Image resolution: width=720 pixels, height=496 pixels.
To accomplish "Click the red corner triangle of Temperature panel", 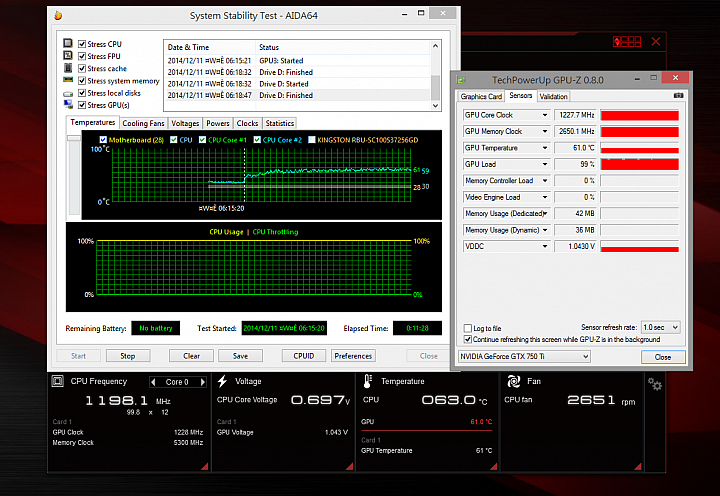I will pyautogui.click(x=494, y=467).
